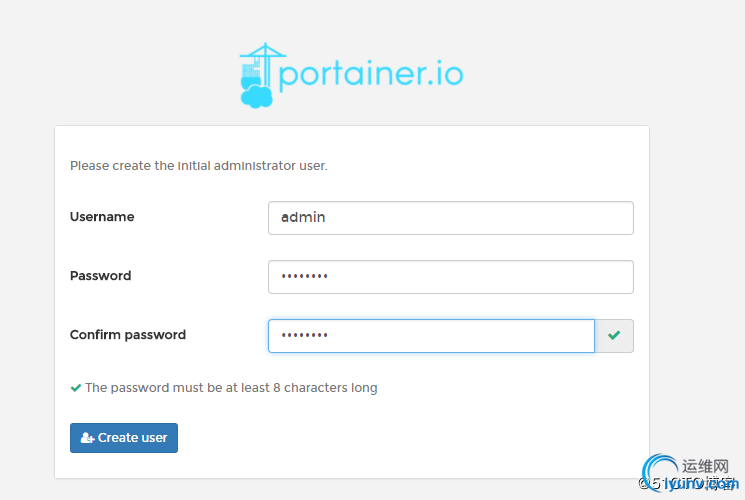Viewport: 745px width, 500px height.
Task: Focus the Username field containing admin
Action: pos(450,218)
